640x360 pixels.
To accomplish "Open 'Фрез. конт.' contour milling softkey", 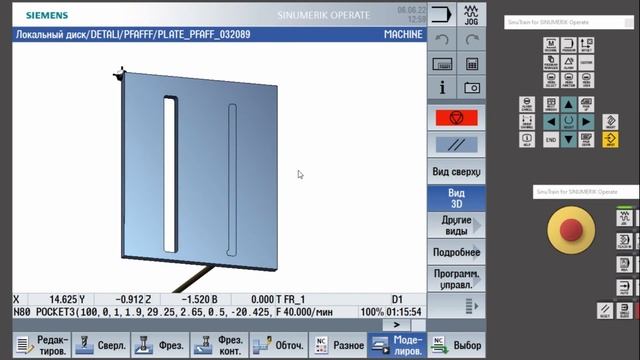I will click(220, 345).
